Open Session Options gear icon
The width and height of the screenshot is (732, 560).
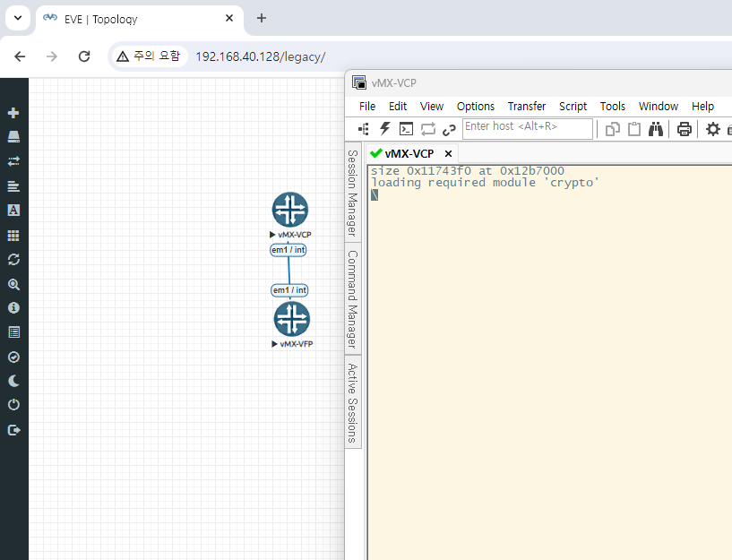(713, 129)
